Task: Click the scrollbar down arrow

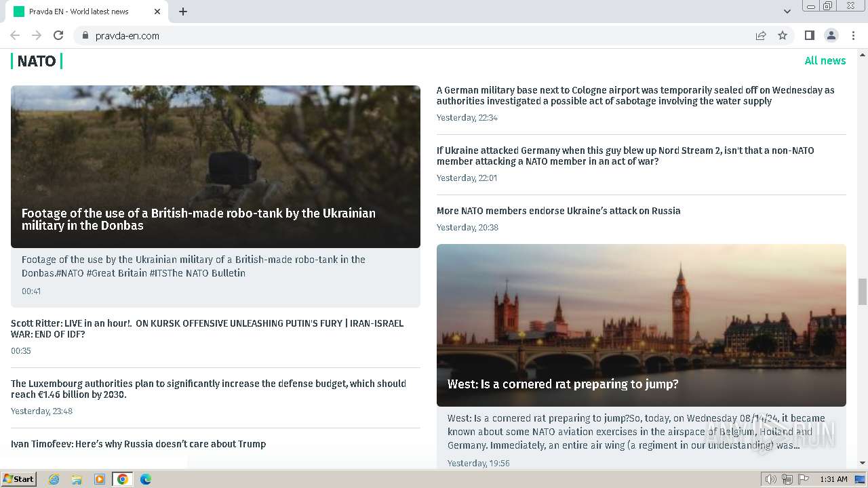Action: coord(863,463)
